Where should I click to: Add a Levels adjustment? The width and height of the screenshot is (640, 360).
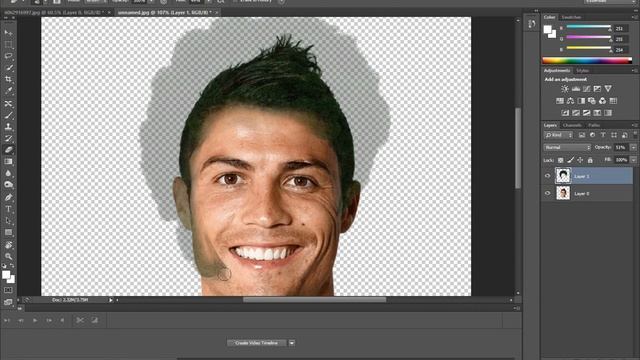pyautogui.click(x=576, y=89)
